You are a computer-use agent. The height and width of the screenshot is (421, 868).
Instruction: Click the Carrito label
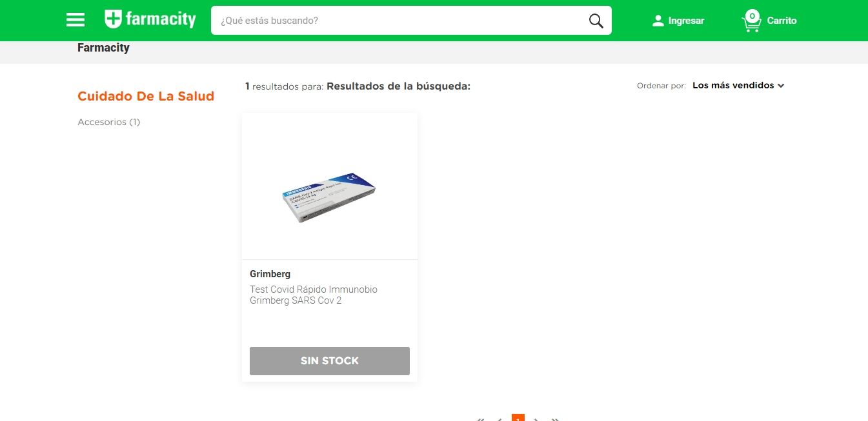coord(782,21)
